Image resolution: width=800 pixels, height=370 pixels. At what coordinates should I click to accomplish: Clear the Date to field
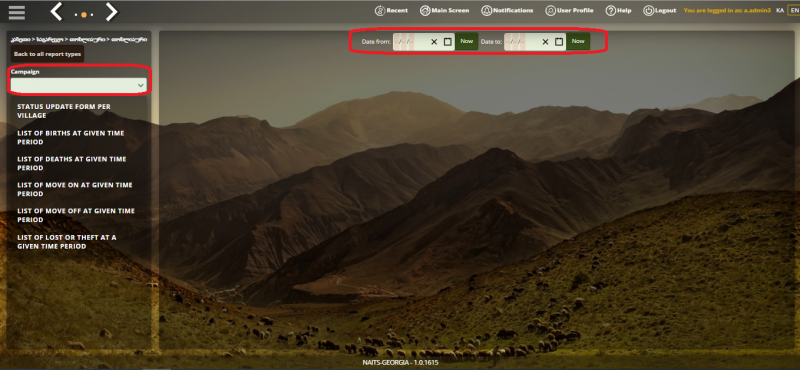pyautogui.click(x=545, y=42)
